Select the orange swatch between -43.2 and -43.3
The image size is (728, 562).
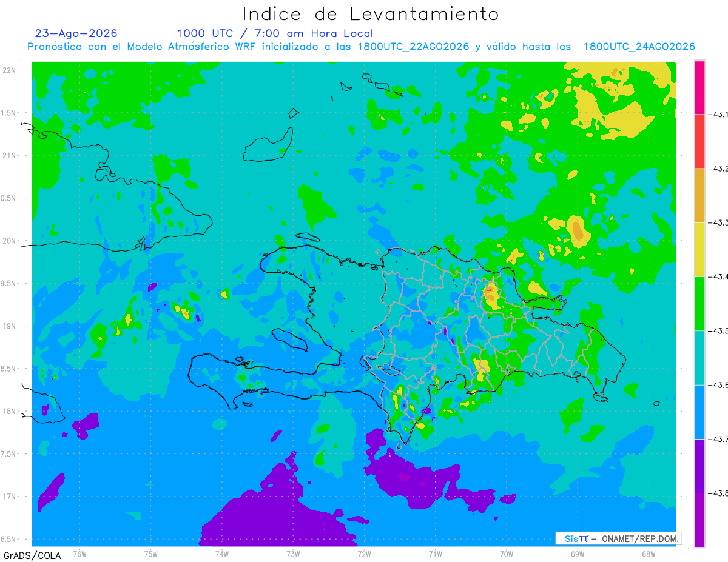pos(699,195)
